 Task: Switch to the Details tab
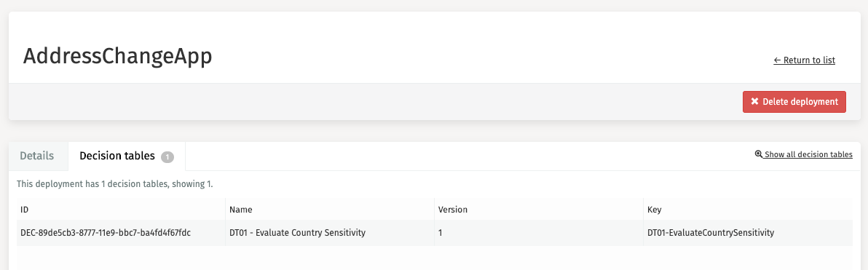pos(37,156)
